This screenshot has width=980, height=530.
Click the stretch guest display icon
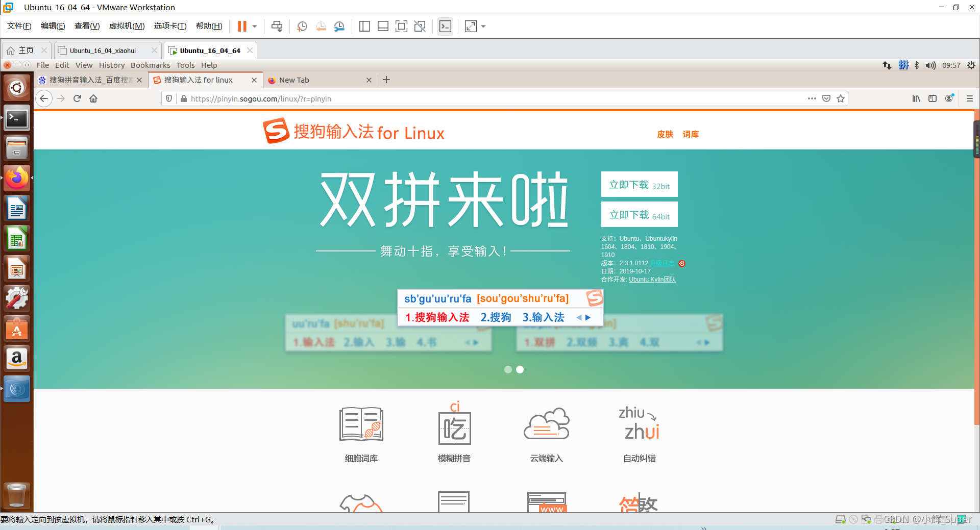pyautogui.click(x=471, y=26)
